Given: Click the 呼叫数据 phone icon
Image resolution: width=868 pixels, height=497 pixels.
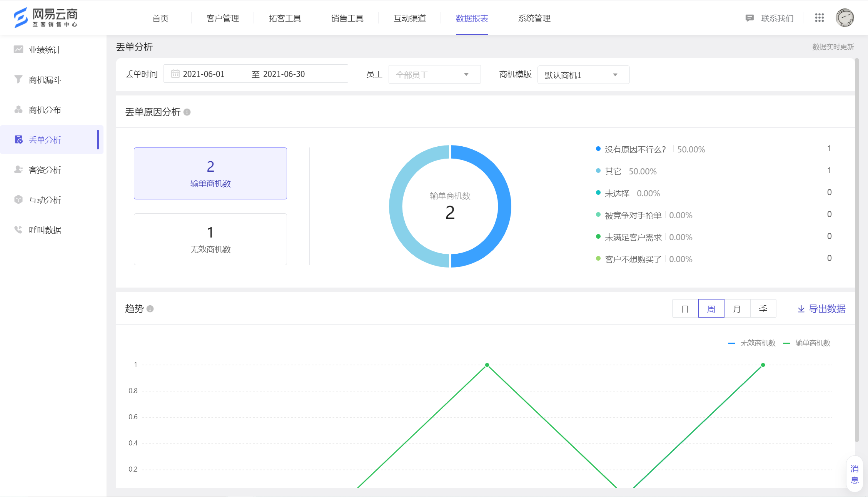Looking at the screenshot, I should [18, 229].
